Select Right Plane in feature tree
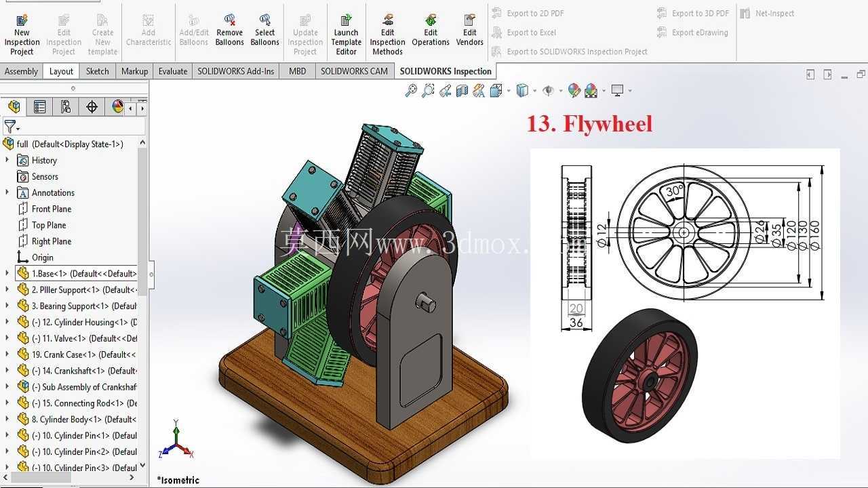Image resolution: width=868 pixels, height=488 pixels. 52,241
